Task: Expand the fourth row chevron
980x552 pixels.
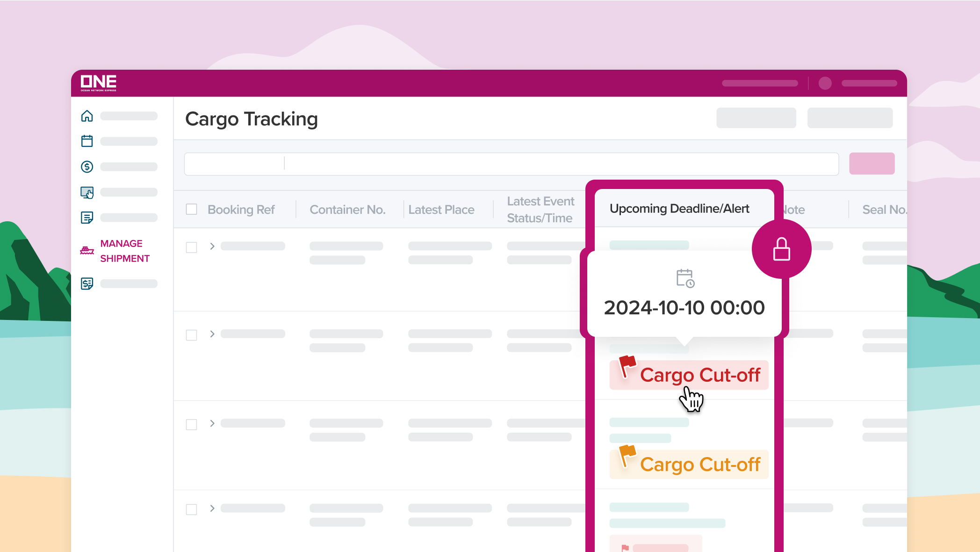Action: point(212,508)
